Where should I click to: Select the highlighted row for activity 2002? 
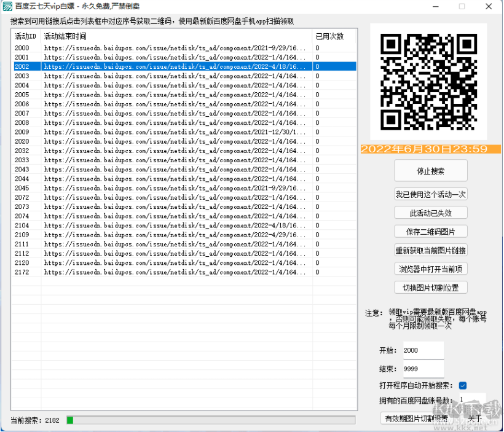(x=184, y=66)
